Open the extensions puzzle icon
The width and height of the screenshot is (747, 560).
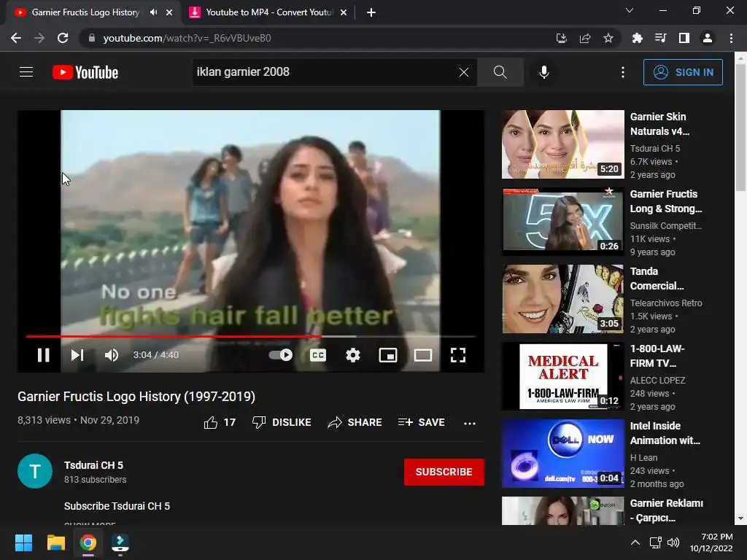coord(637,38)
